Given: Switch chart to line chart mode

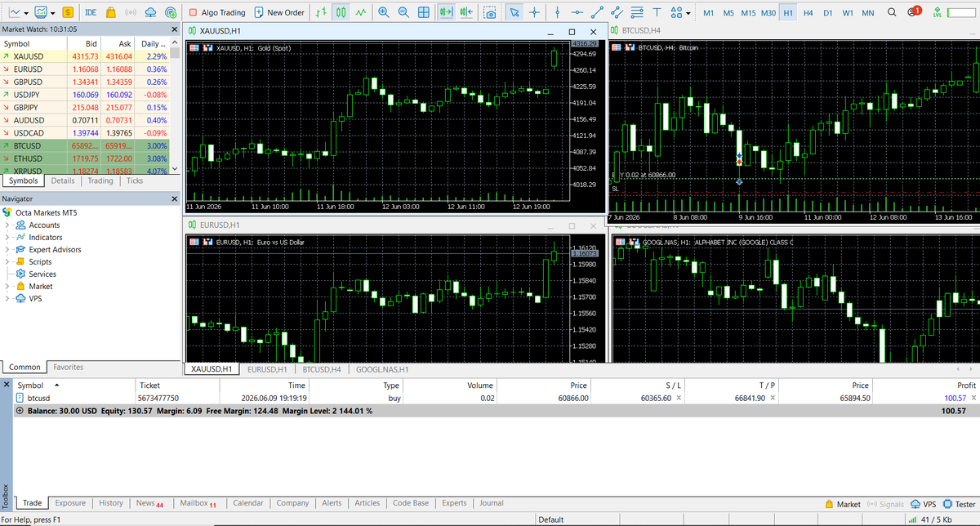Looking at the screenshot, I should (360, 12).
